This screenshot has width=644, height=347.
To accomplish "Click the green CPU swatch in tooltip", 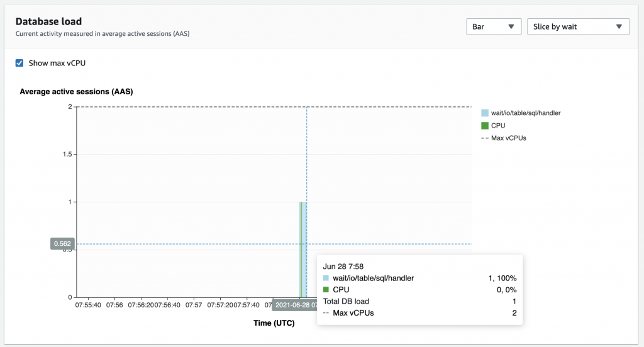I will 326,290.
